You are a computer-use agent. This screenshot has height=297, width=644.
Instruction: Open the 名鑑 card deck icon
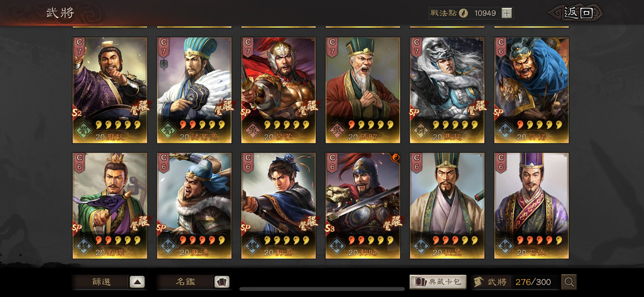pyautogui.click(x=222, y=282)
